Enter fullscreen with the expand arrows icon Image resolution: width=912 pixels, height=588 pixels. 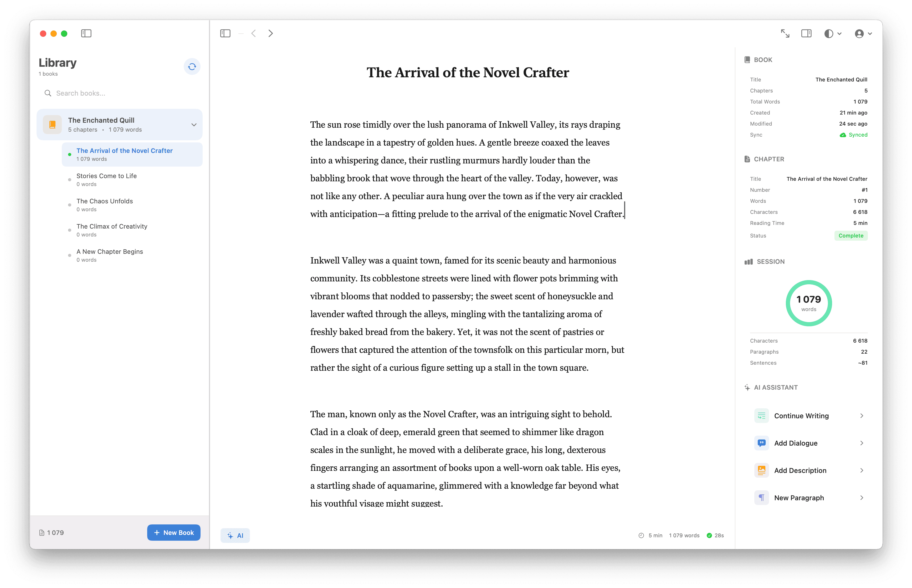tap(785, 34)
